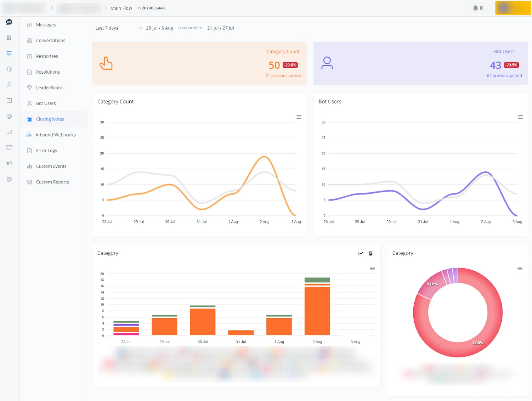Viewport: 532px width, 401px height.
Task: Open the headset support icon in left rail
Action: point(9,69)
